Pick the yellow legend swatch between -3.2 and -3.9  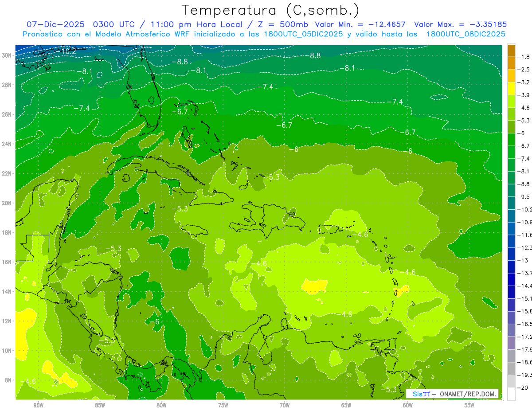coord(511,89)
